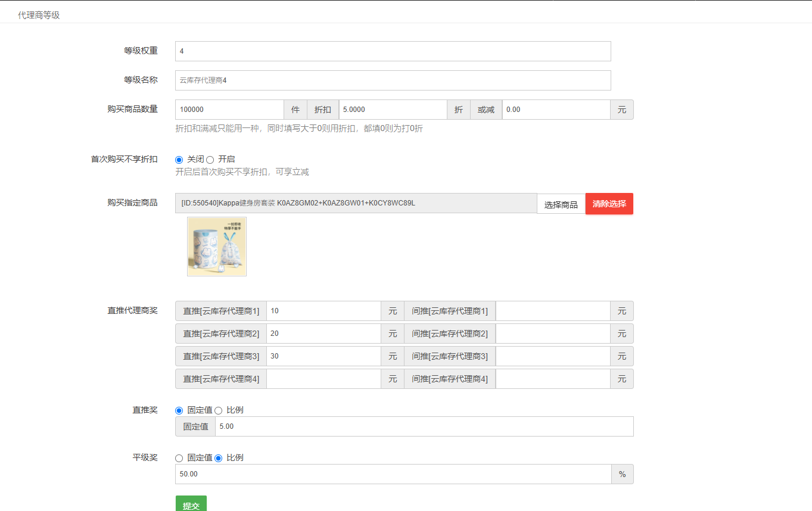
Task: Focus the 等级权重 input field
Action: click(x=393, y=51)
